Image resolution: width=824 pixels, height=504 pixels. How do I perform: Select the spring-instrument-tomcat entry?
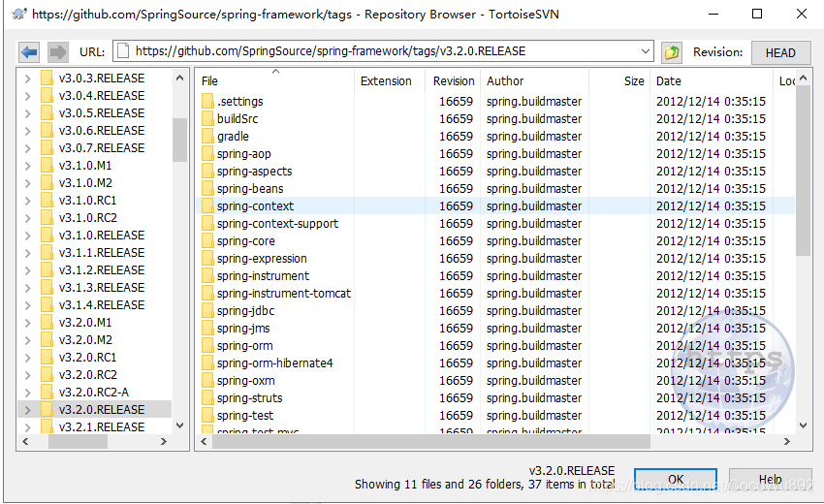(284, 294)
